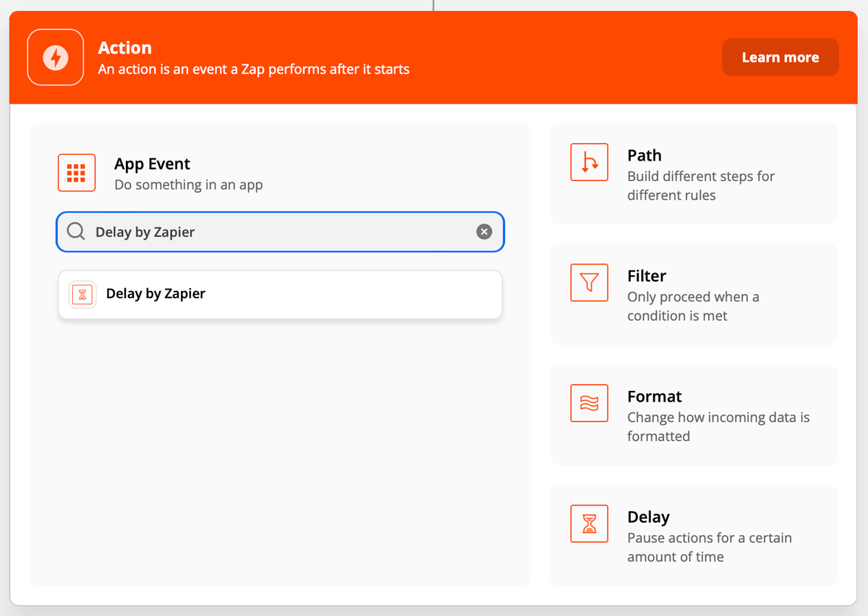
Task: Click the Path branching icon
Action: tap(590, 162)
